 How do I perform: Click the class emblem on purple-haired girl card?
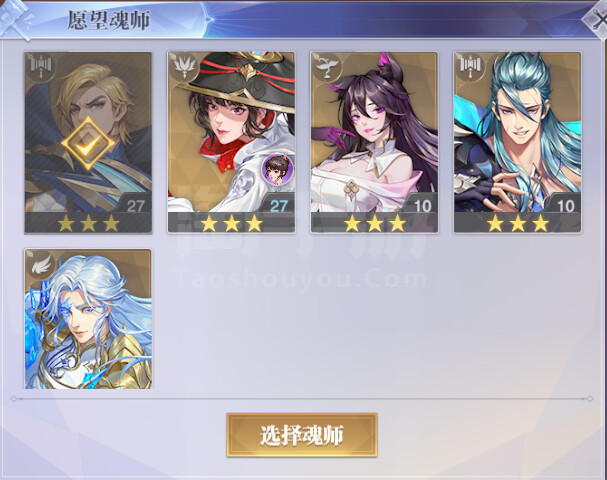pyautogui.click(x=327, y=66)
